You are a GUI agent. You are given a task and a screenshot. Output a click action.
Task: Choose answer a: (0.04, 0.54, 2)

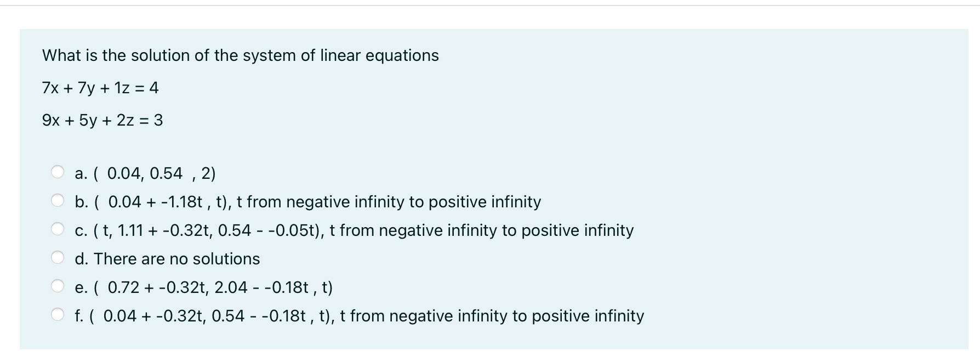click(145, 173)
